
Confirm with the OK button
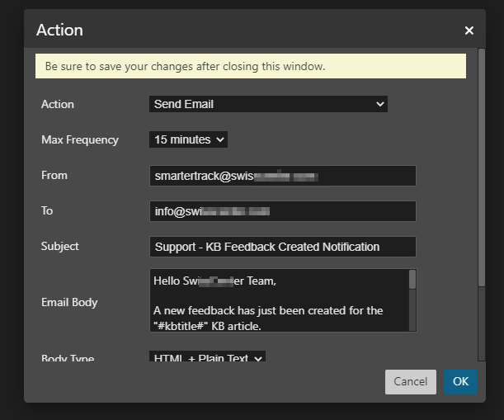[x=460, y=381]
